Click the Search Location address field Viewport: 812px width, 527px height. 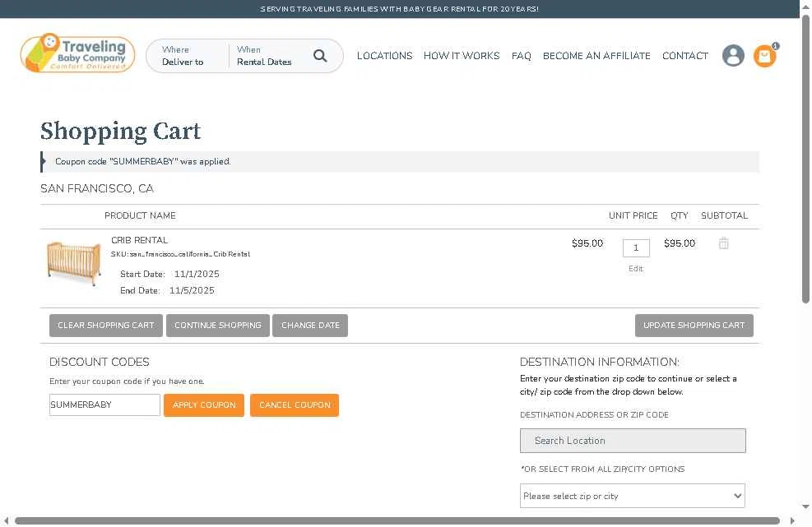[x=633, y=441]
